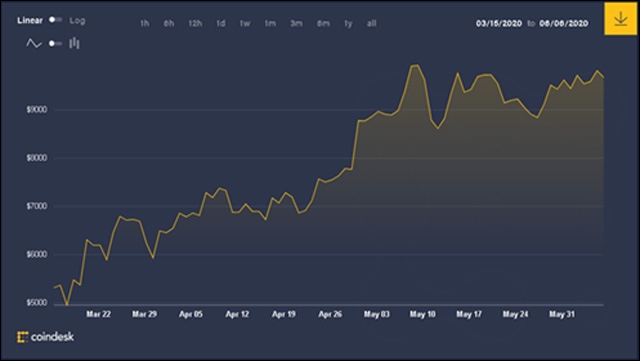
Task: Open the start date 03/15/2020 picker
Action: click(499, 23)
